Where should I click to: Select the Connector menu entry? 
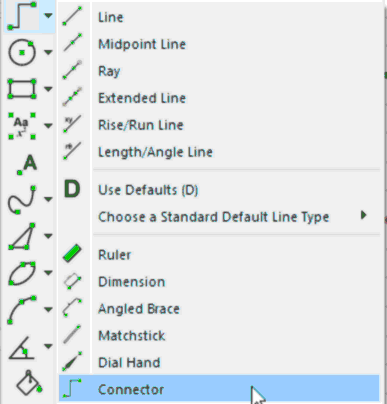point(219,389)
